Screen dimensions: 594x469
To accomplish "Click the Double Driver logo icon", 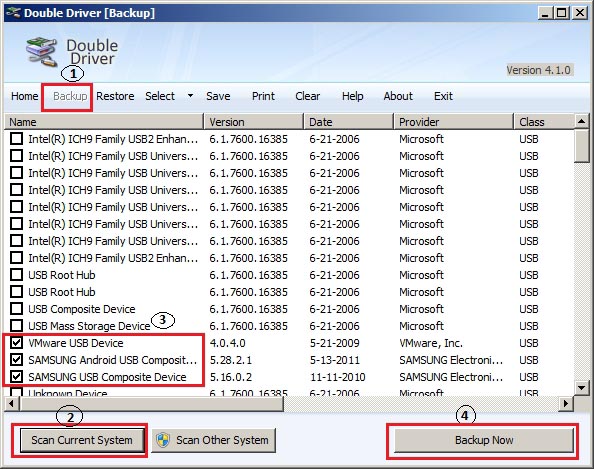I will [x=41, y=52].
